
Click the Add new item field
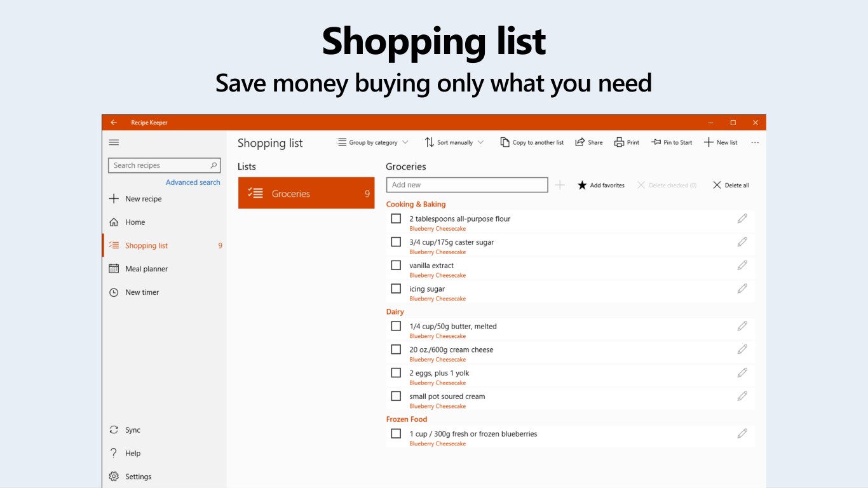click(x=467, y=185)
